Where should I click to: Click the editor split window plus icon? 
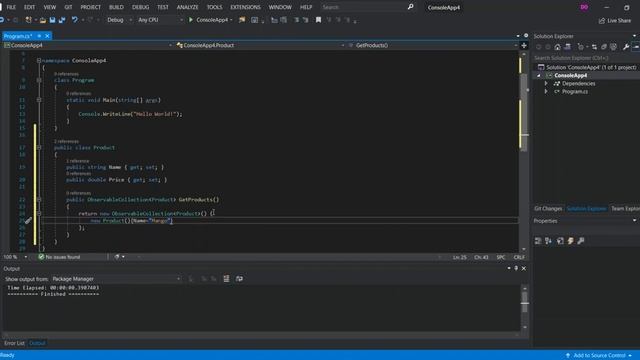coord(524,45)
